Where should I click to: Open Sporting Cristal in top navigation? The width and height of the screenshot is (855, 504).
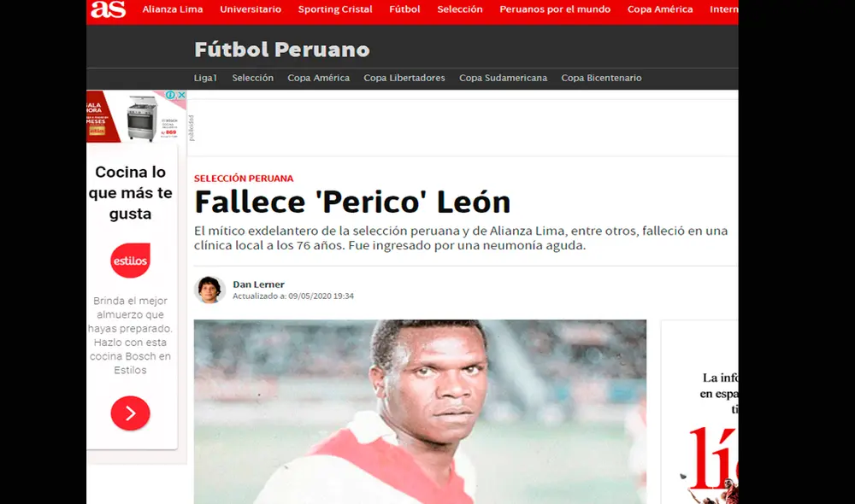tap(335, 9)
